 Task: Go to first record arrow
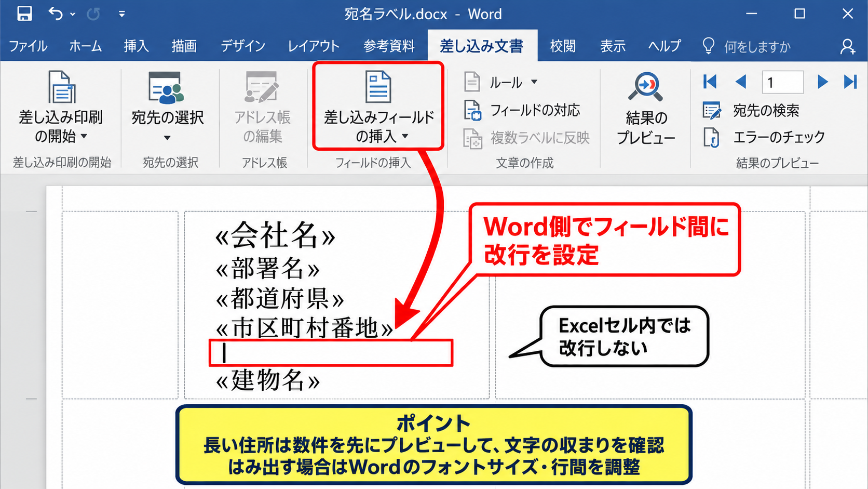click(x=710, y=82)
